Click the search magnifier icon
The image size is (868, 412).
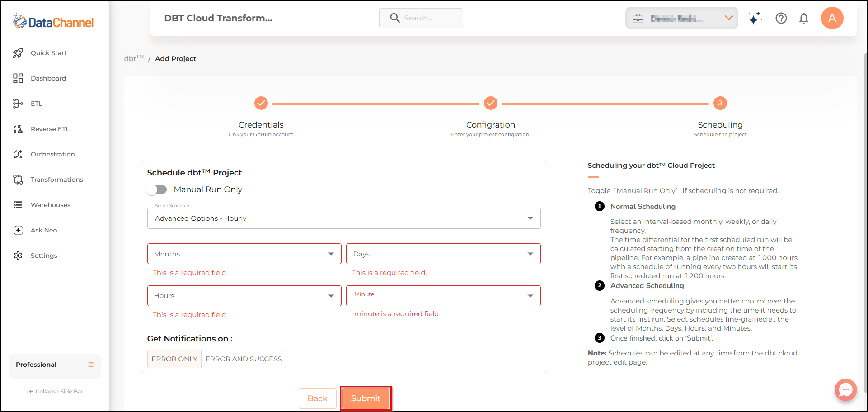[395, 18]
